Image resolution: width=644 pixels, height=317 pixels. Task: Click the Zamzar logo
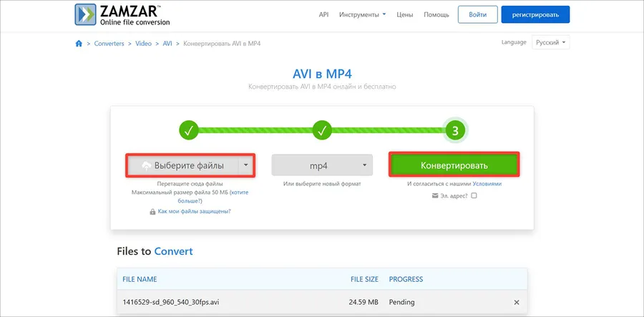click(122, 15)
